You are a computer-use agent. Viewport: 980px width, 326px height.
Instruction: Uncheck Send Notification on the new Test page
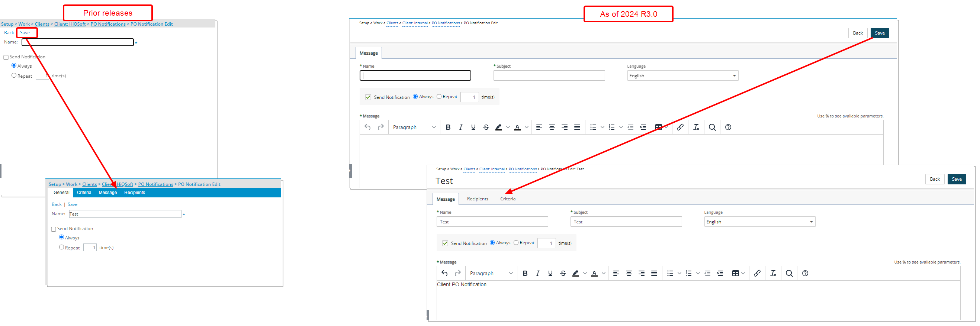point(445,243)
